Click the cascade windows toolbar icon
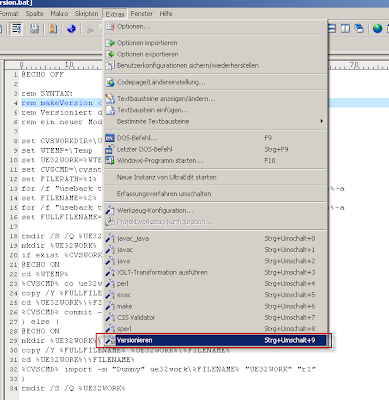 click(x=359, y=29)
